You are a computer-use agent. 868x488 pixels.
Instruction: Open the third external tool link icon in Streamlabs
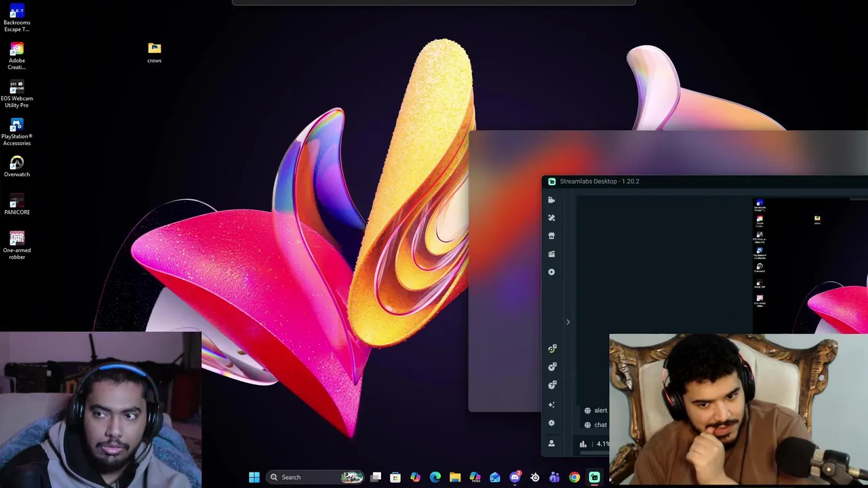coord(552,385)
